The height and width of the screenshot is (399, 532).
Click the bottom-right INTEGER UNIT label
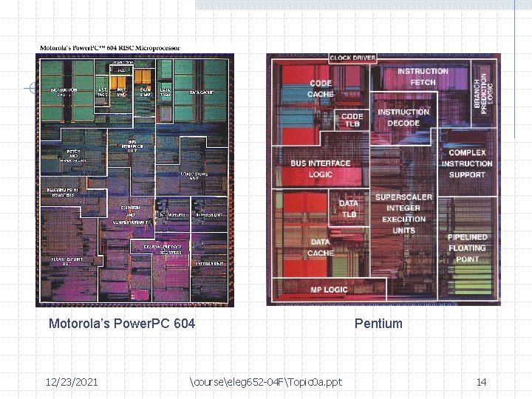209,264
